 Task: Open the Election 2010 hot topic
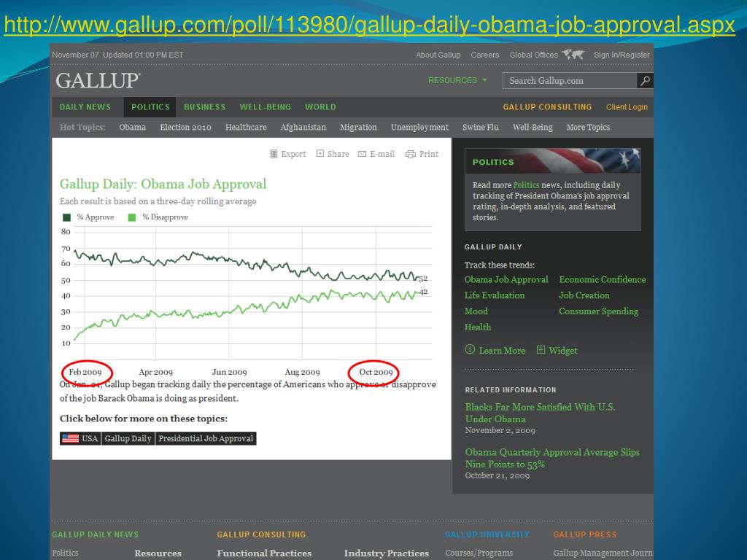coord(186,127)
